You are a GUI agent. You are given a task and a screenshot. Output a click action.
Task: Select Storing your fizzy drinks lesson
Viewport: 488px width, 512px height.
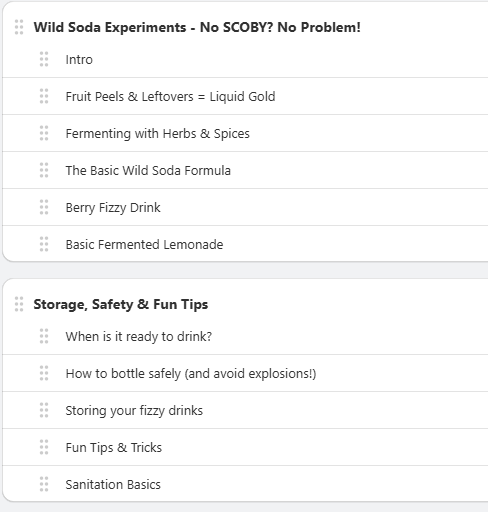tap(134, 411)
